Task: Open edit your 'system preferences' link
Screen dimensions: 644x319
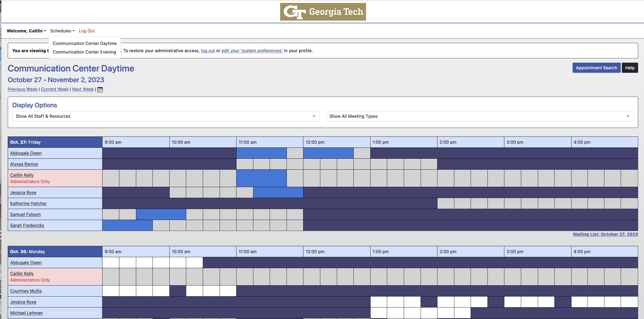Action: click(x=252, y=51)
